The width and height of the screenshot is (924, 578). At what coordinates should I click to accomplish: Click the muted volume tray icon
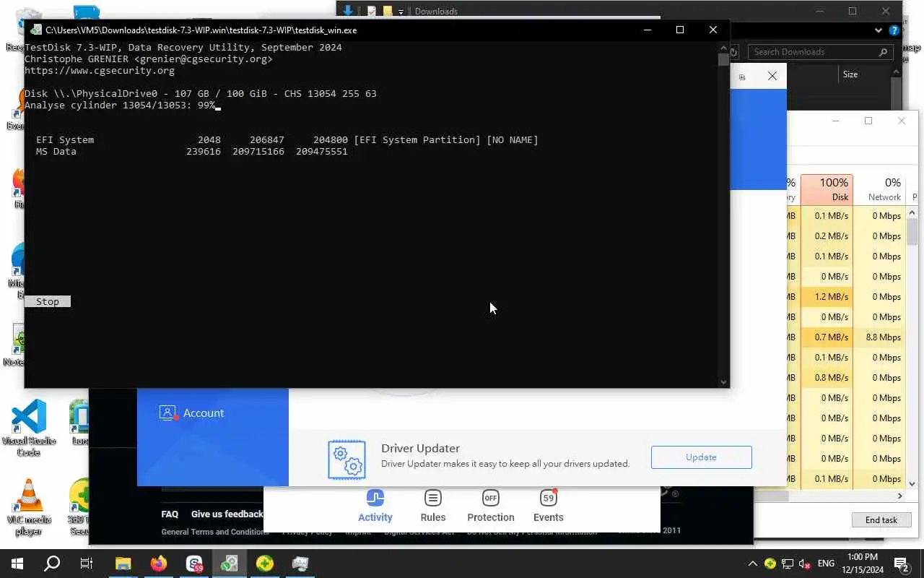804,564
